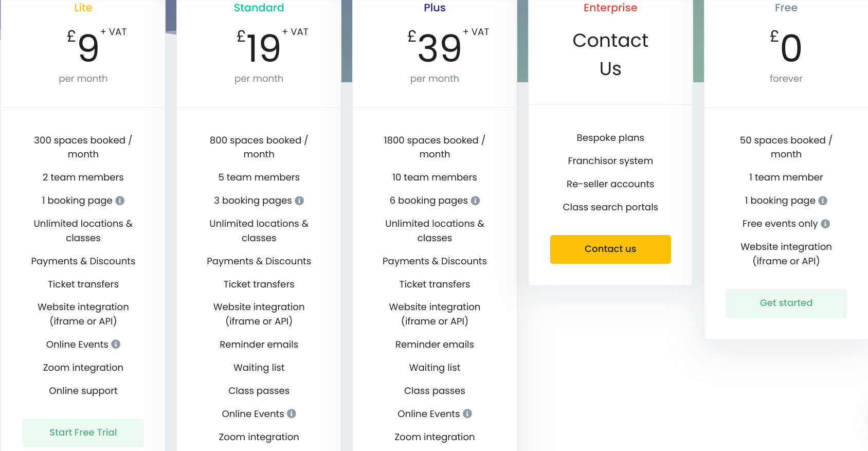Click info icon beside Lite Online Events
Screen dimensions: 868x451
point(116,344)
